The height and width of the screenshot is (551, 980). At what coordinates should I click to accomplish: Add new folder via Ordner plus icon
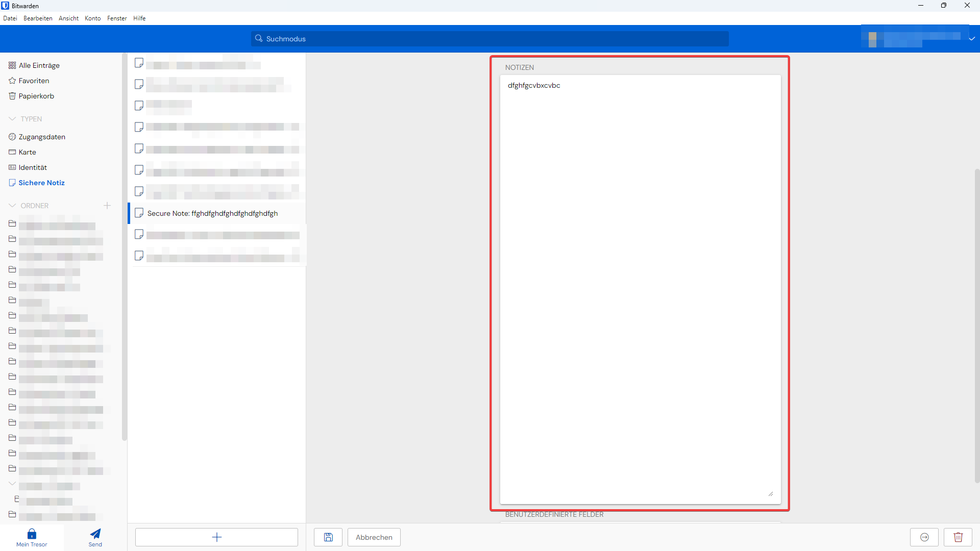[x=107, y=206]
